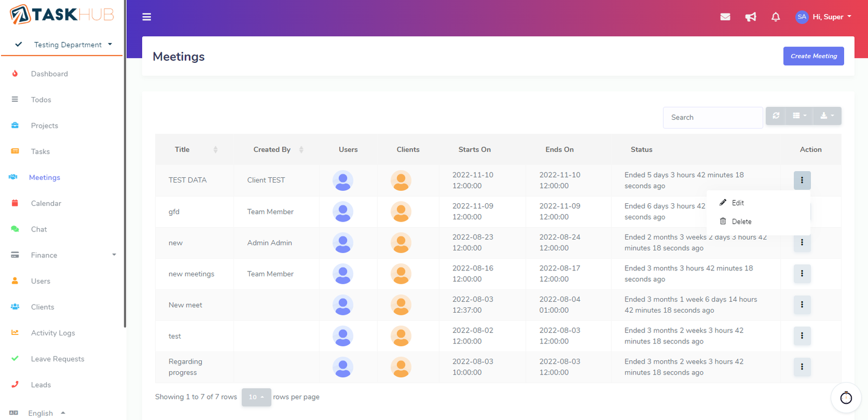
Task: Open the notifications bell icon
Action: coord(776,17)
